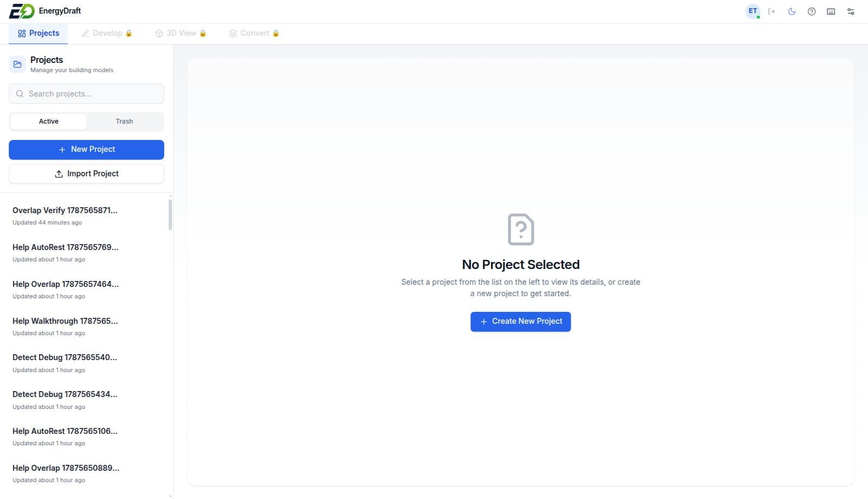Open project Detect Debug 1787565540...
Viewport: 868px width, 499px height.
(84, 363)
